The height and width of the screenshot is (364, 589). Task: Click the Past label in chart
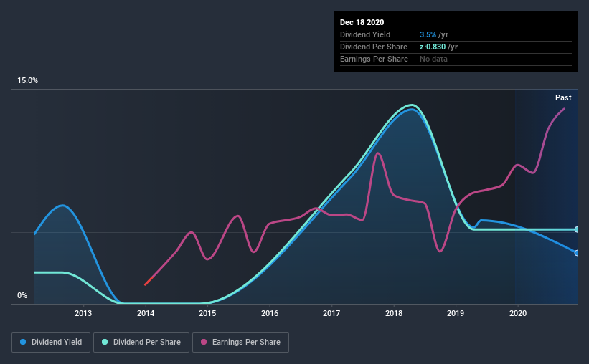point(563,98)
